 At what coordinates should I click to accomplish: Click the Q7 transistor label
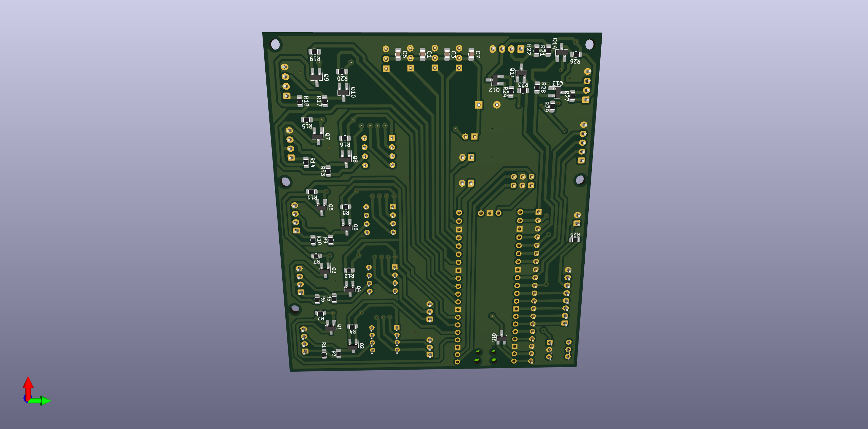(327, 136)
